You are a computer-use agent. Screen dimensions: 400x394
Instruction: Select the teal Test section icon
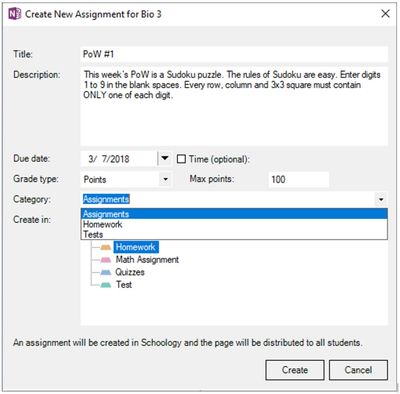(106, 285)
